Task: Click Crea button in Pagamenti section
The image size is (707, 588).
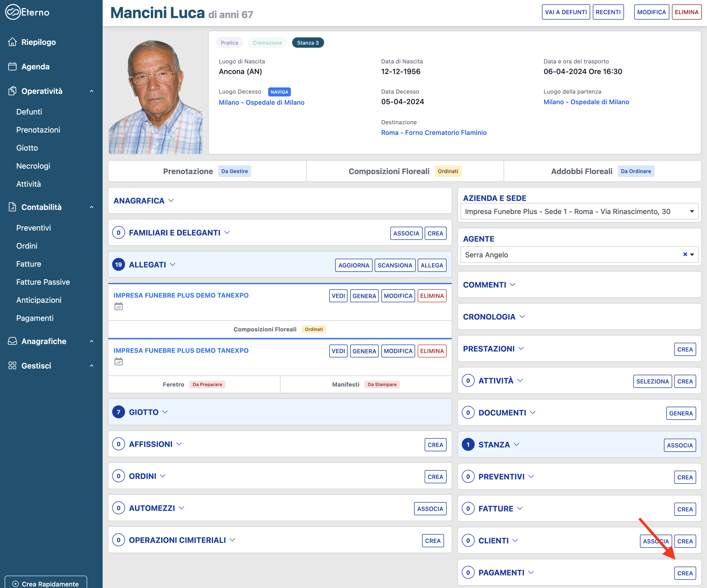Action: pyautogui.click(x=685, y=573)
